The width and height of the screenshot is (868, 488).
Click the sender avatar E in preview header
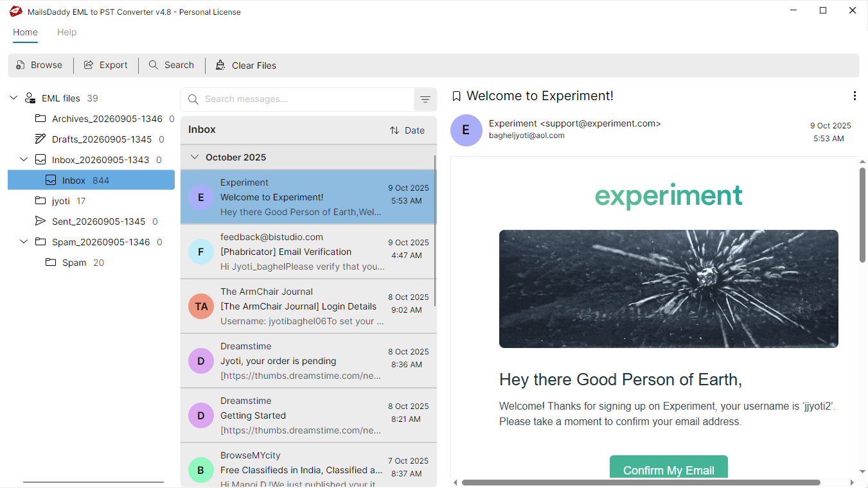click(466, 130)
